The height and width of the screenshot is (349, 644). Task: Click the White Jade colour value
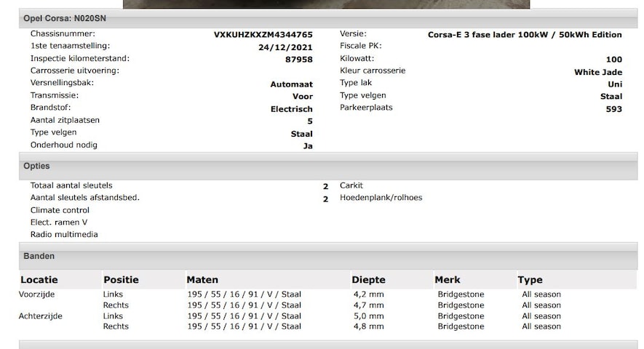(597, 72)
